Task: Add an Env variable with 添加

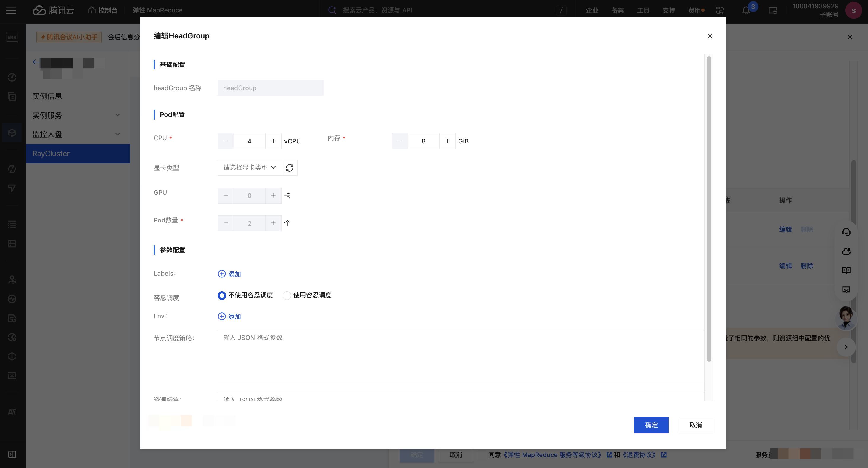Action: [229, 317]
